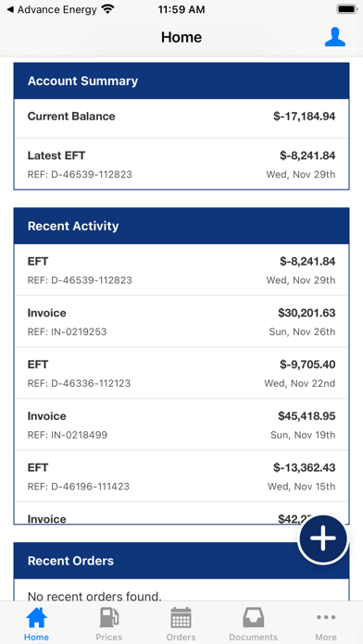
Task: Select EFT D-46336-112123 entry
Action: pyautogui.click(x=181, y=373)
